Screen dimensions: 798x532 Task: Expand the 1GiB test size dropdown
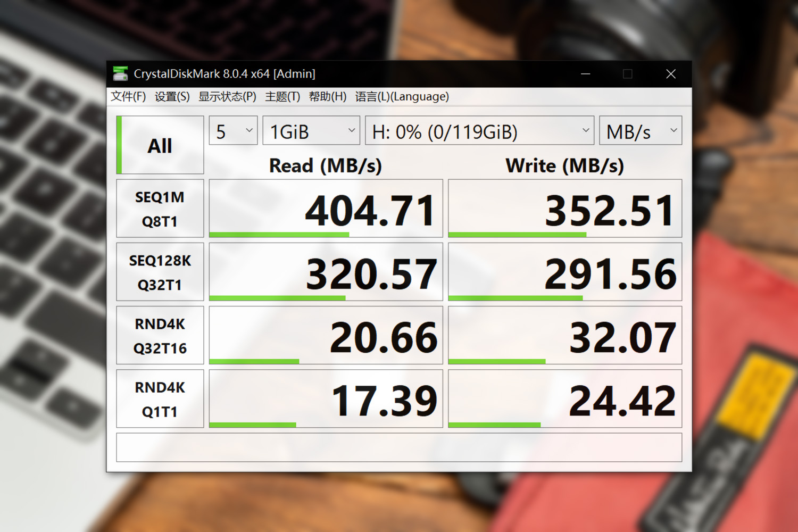coord(311,130)
